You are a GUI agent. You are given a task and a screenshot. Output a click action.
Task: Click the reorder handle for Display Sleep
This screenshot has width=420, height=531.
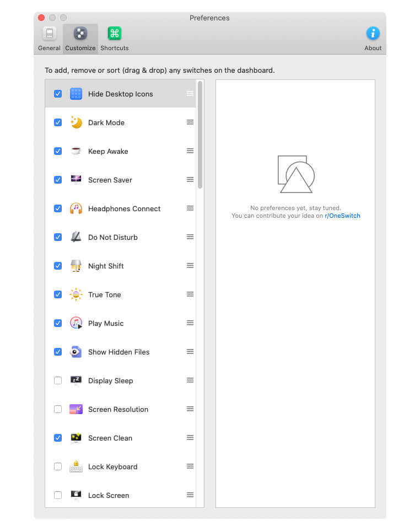click(190, 380)
